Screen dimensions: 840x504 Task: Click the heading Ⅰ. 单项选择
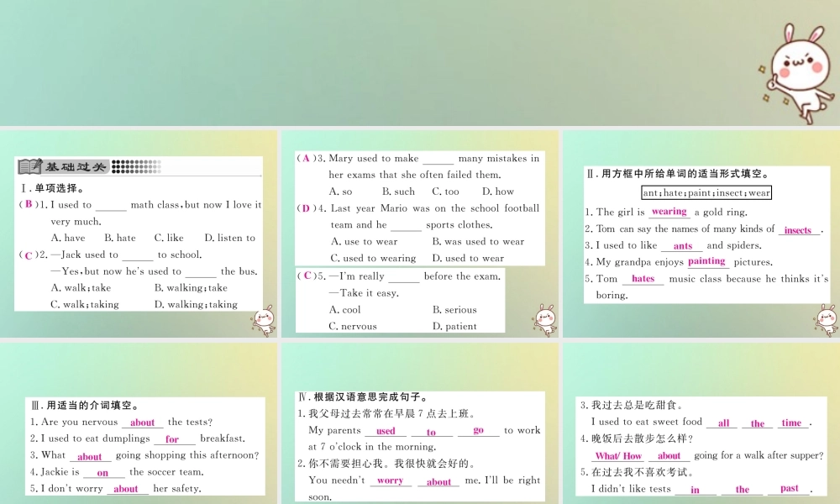[52, 188]
